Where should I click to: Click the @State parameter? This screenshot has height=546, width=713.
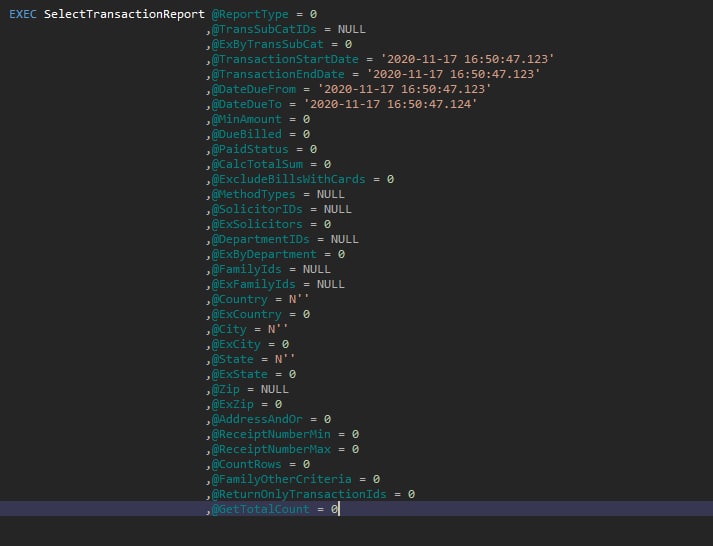tap(232, 359)
